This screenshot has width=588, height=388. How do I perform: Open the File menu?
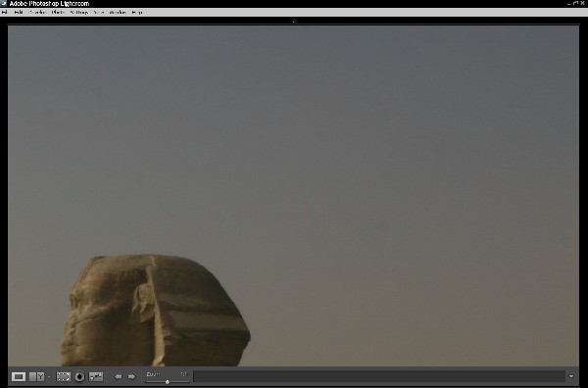[x=4, y=13]
